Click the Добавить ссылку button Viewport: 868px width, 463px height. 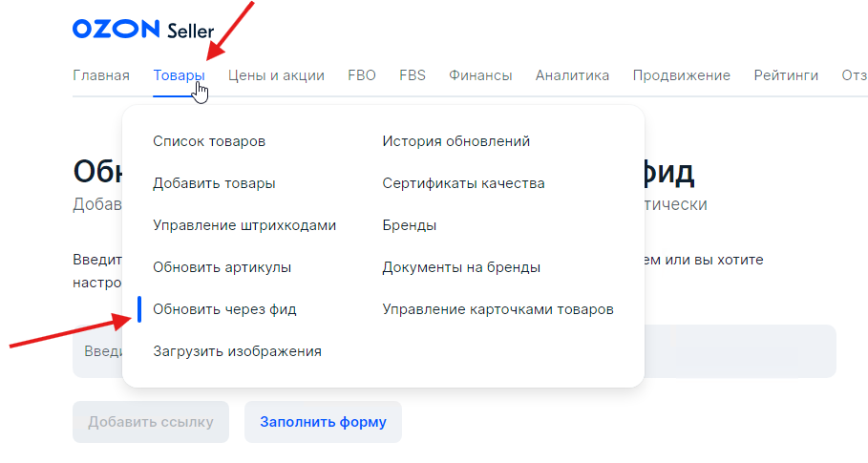tap(151, 422)
